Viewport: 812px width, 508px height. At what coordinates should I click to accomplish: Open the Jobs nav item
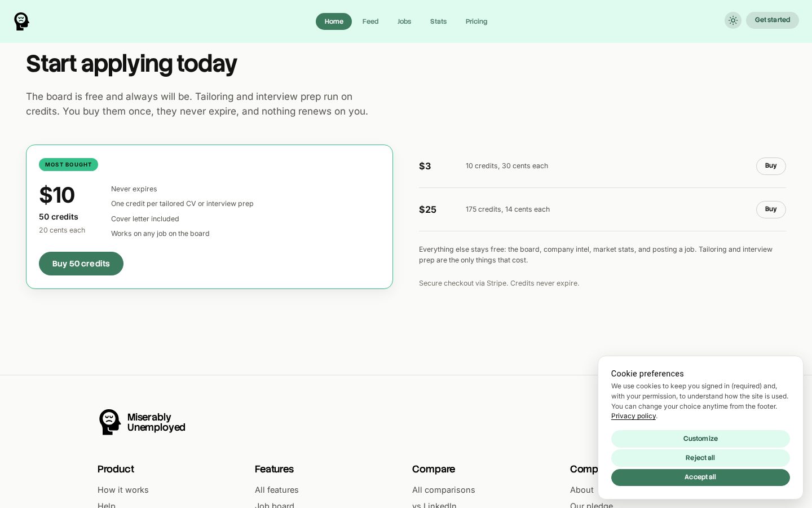404,21
